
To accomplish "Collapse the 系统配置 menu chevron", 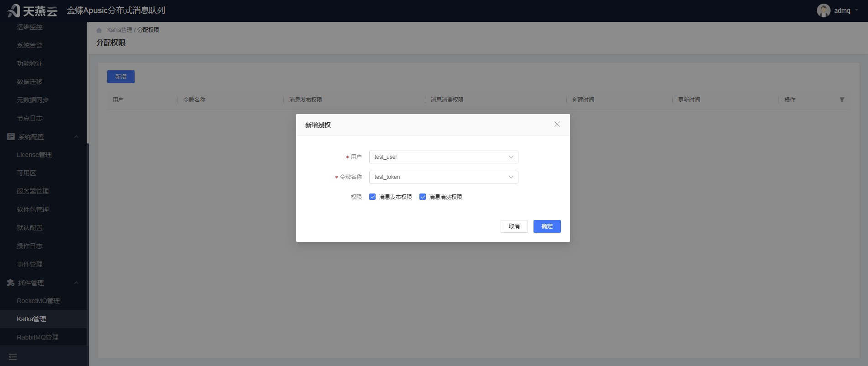I will tap(76, 137).
